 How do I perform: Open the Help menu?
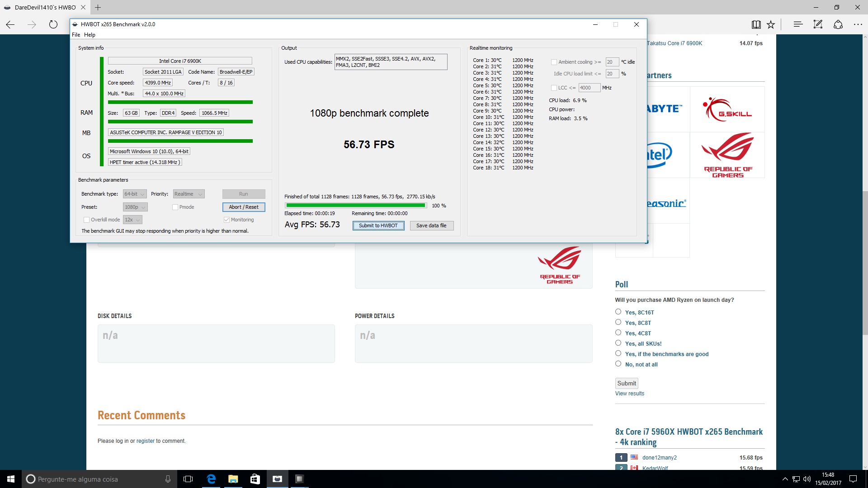click(90, 35)
